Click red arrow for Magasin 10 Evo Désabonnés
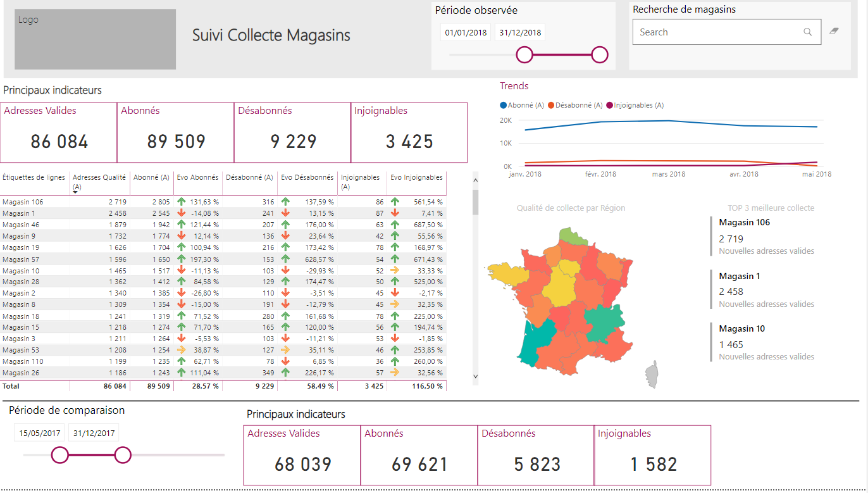This screenshot has height=493, width=868. [x=285, y=270]
